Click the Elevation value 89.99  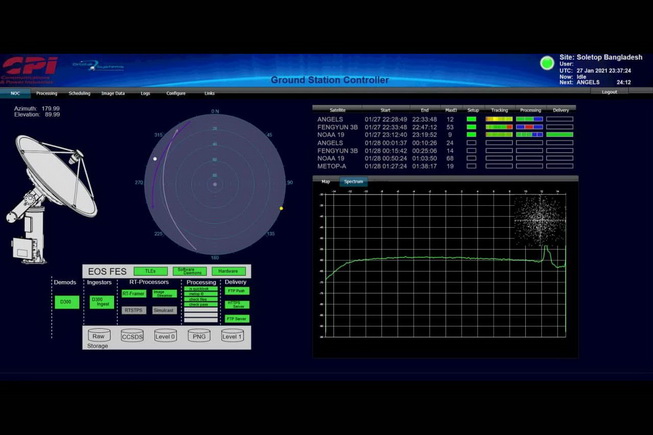(52, 114)
